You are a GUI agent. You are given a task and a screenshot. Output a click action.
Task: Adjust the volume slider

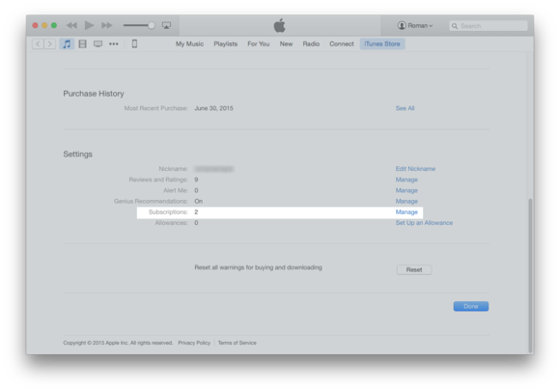pyautogui.click(x=139, y=25)
